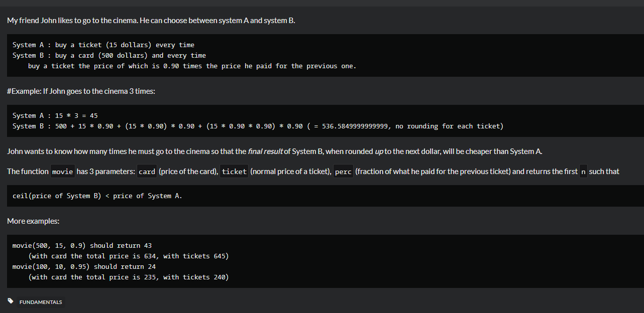Click the movie(100, 10, 0.95) example line
The image size is (644, 313).
pos(84,266)
